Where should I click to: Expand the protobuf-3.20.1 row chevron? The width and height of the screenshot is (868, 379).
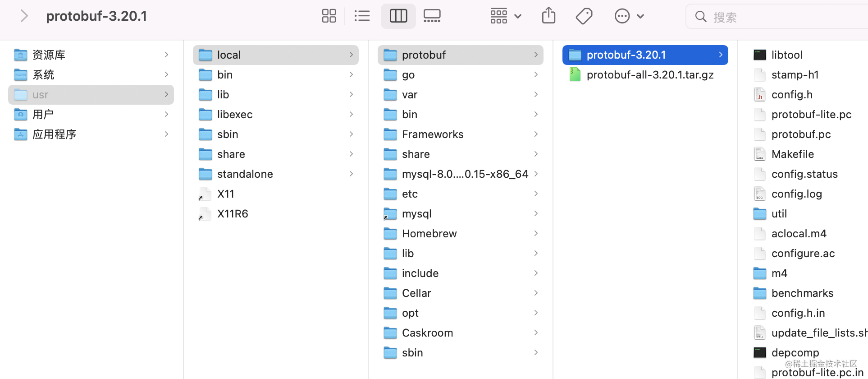(x=721, y=55)
